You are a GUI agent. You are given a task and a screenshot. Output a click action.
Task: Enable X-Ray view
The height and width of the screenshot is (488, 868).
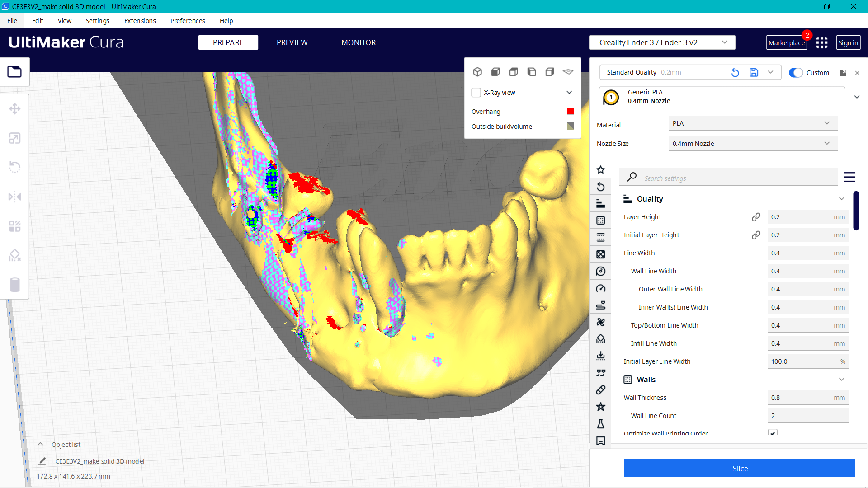[476, 92]
